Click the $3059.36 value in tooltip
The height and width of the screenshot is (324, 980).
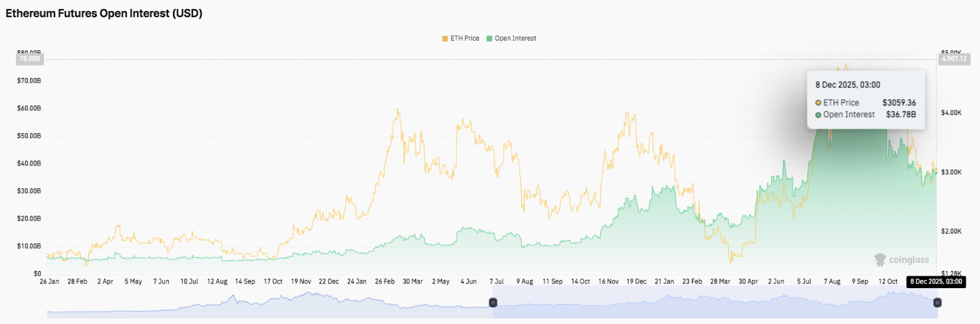[x=899, y=103]
